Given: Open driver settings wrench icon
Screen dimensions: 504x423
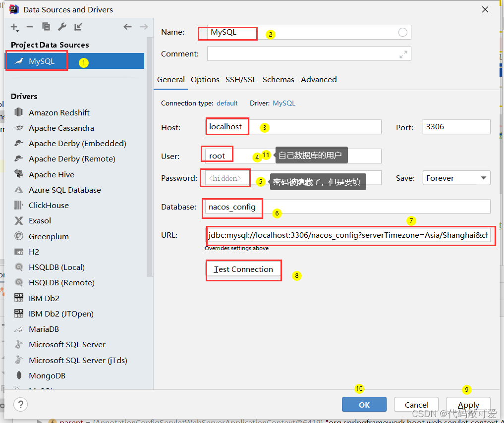Looking at the screenshot, I should pyautogui.click(x=62, y=27).
